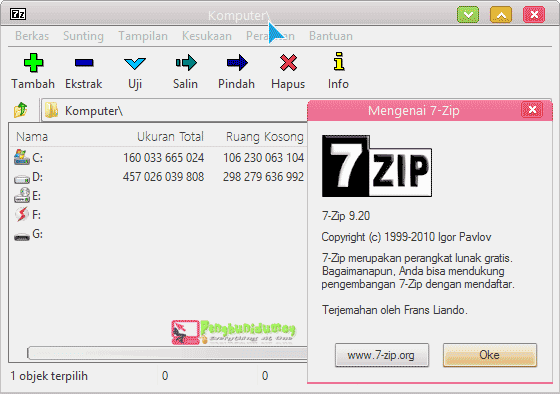Click 'Terjemahan oleh Frans Liando.' text
The width and height of the screenshot is (560, 394).
395,310
